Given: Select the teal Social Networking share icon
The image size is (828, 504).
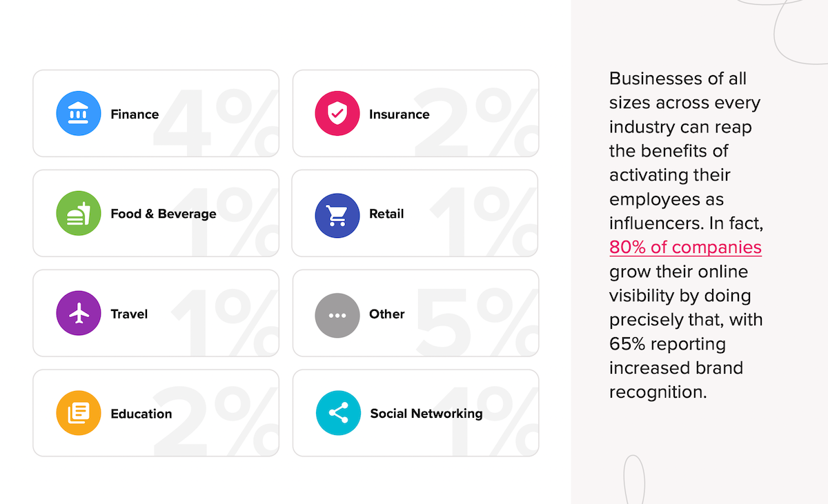Looking at the screenshot, I should pos(338,413).
